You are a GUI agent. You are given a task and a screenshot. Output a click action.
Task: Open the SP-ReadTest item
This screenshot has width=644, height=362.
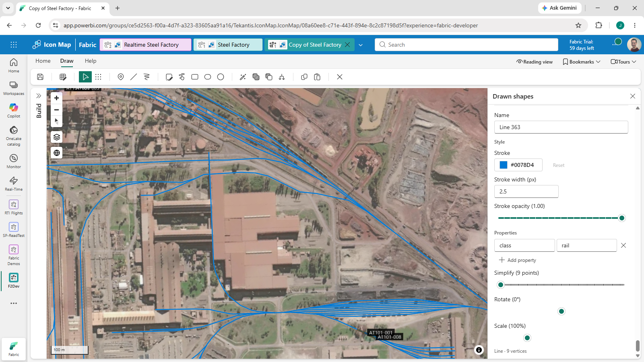click(14, 230)
